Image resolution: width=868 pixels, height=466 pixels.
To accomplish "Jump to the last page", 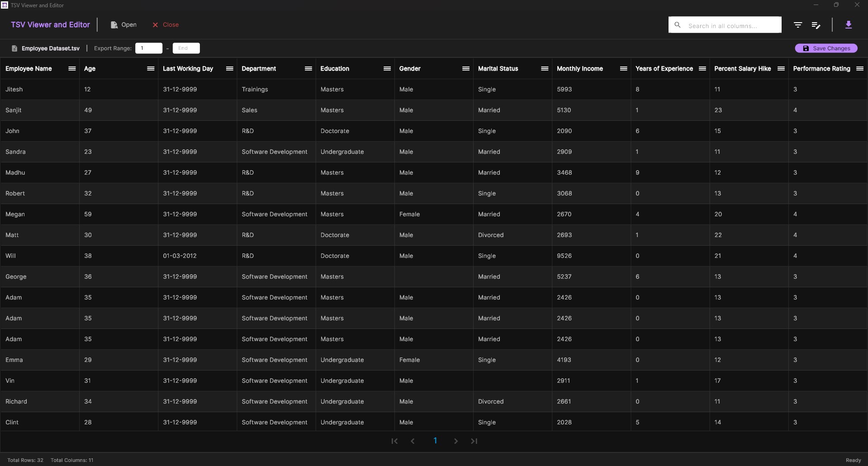I will [x=474, y=441].
